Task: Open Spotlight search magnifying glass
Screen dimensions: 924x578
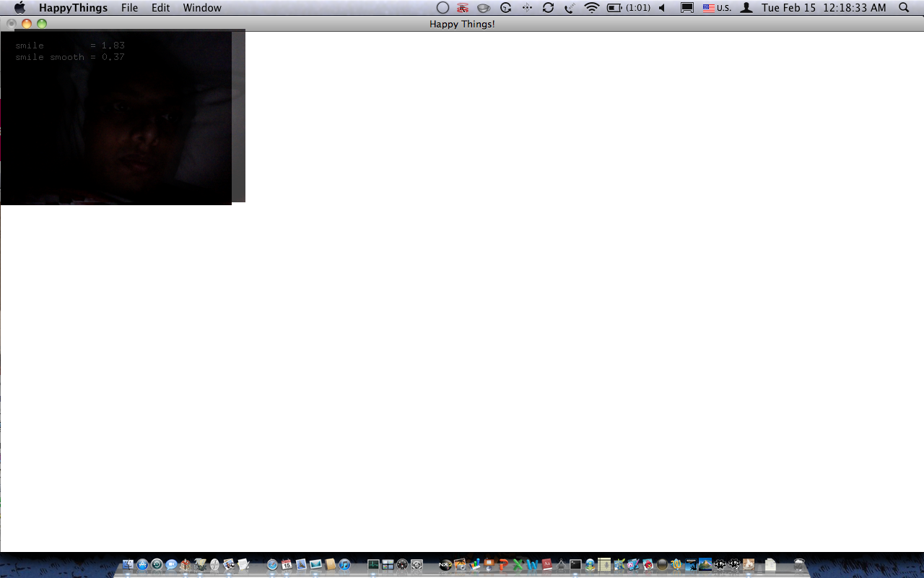Action: click(x=904, y=8)
